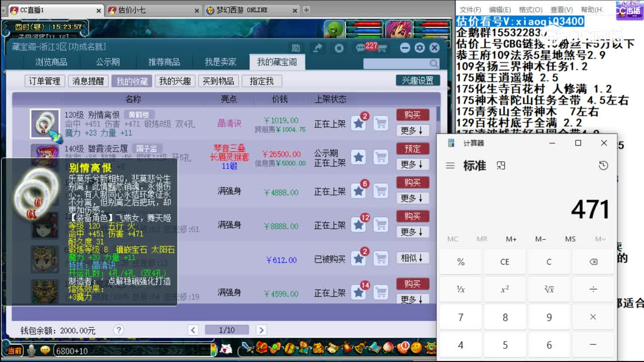This screenshot has height=362, width=644.
Task: Click the 1/10 page number field
Action: click(x=227, y=330)
